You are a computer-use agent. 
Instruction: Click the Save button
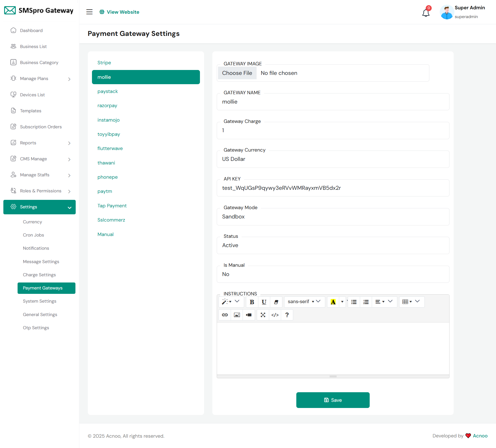(333, 400)
